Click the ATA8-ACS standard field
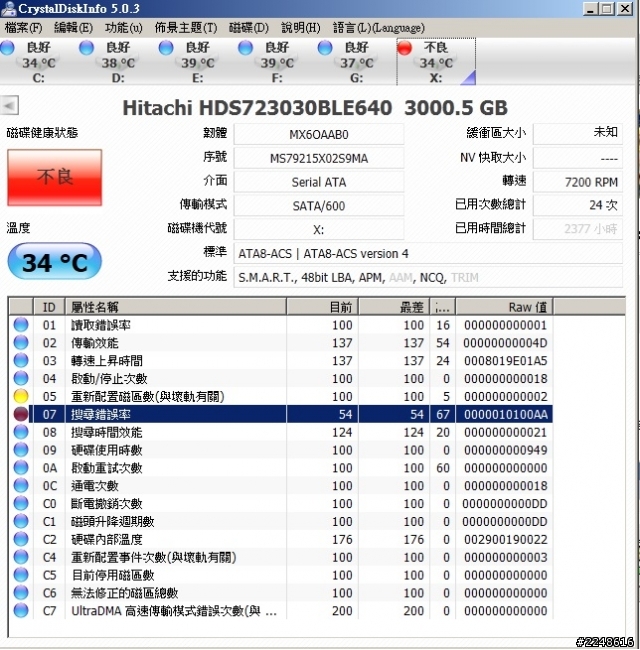The image size is (640, 650). (x=428, y=253)
